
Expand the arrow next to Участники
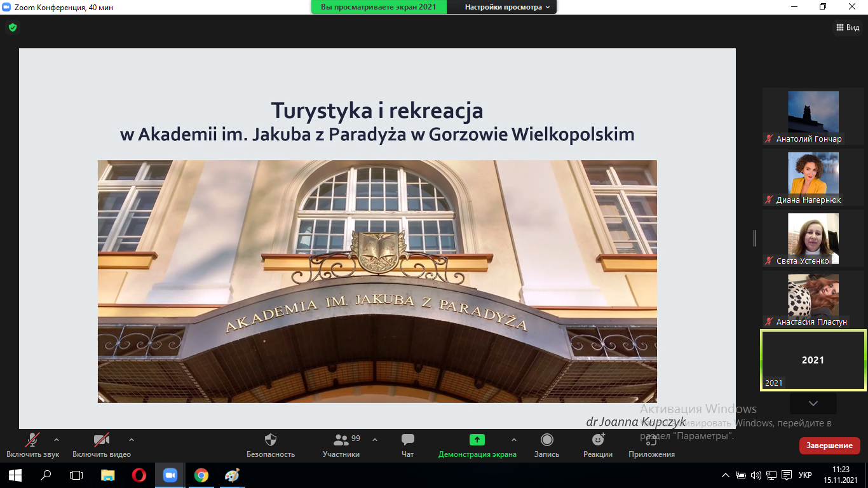tap(375, 440)
